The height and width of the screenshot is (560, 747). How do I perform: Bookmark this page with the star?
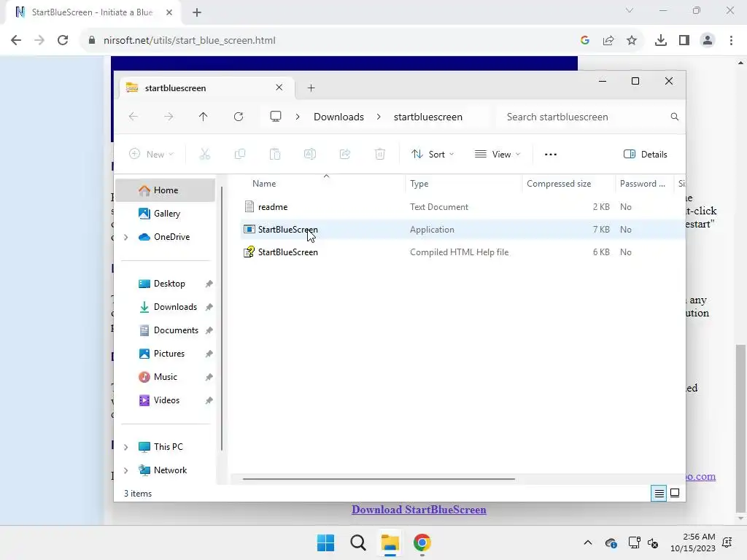coord(632,41)
